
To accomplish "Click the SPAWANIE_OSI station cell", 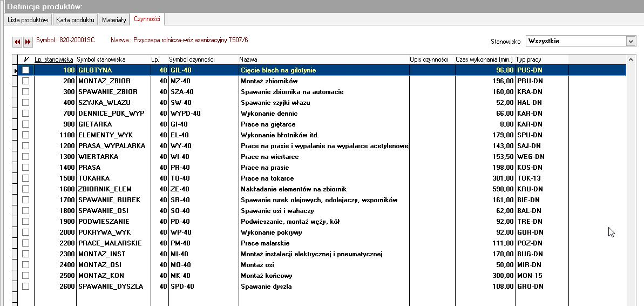I will pyautogui.click(x=113, y=211).
